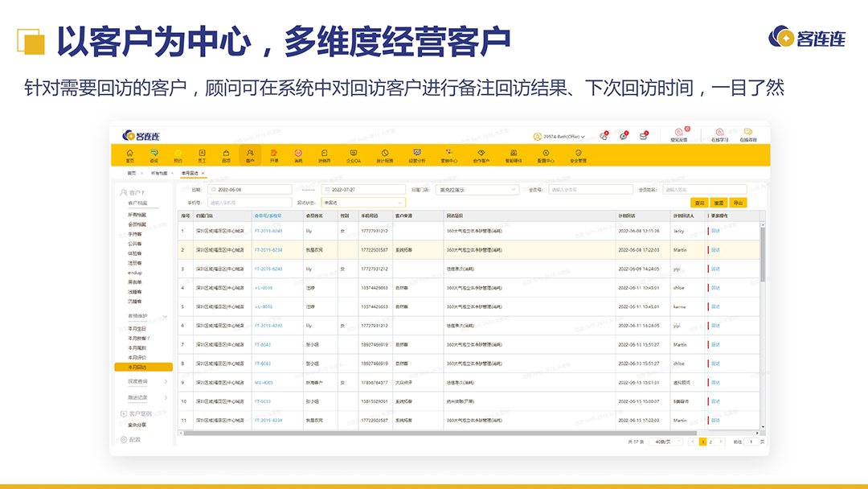Collapse the 客情维护 sidebar section
The image size is (868, 489).
165,316
